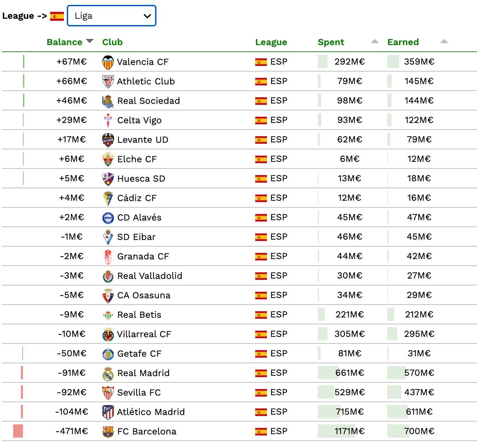Click the Real Sociedad crest icon
The height and width of the screenshot is (448, 477).
108,101
